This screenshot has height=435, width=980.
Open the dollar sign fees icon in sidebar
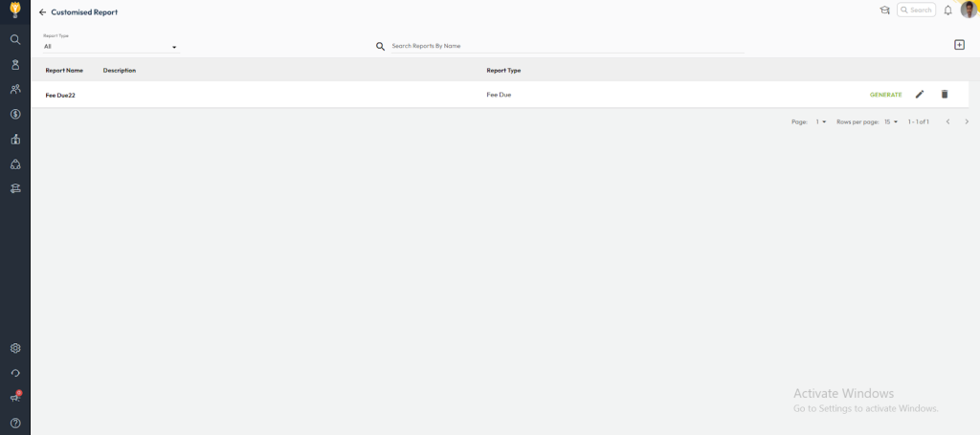click(x=15, y=114)
